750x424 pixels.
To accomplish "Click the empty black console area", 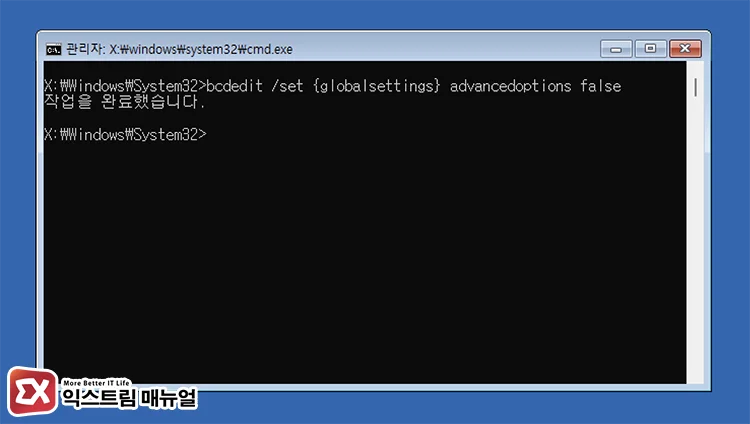I will coord(360,260).
